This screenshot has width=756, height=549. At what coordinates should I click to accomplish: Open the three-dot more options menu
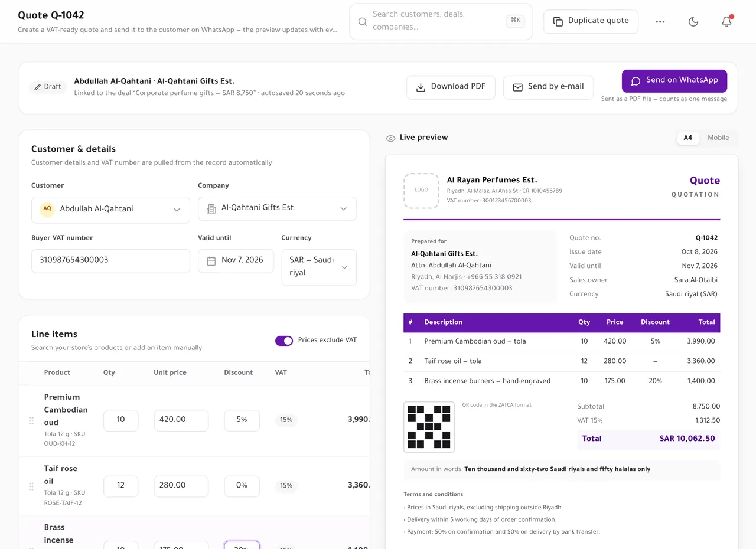(x=660, y=21)
